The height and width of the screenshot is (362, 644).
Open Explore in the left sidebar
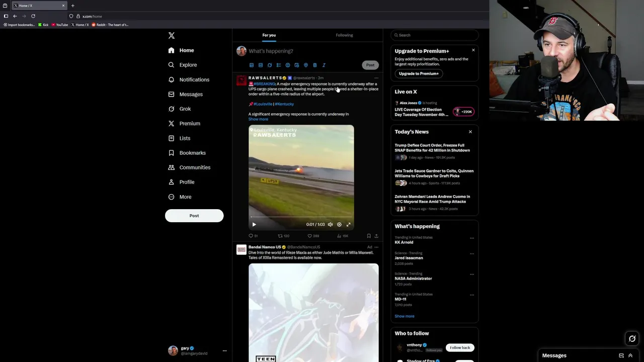click(183, 65)
